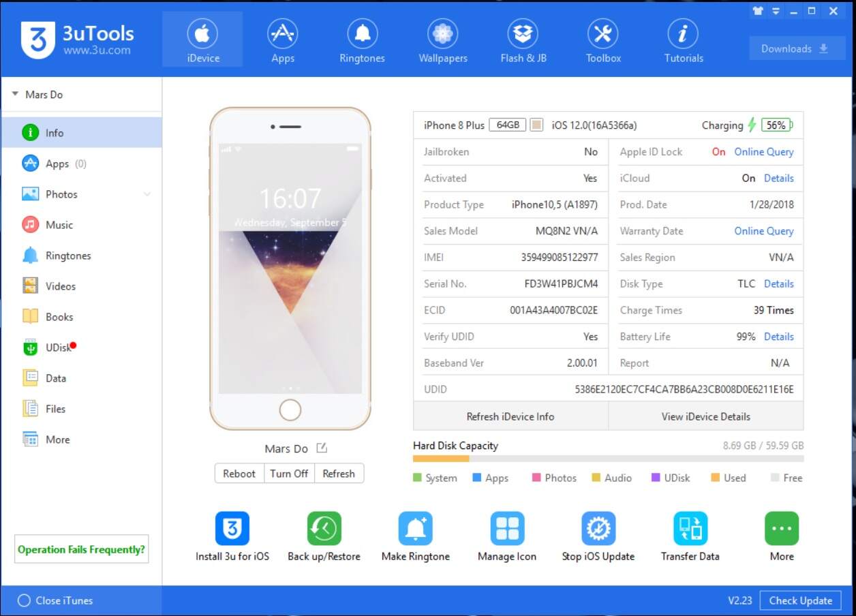Open the Toolbox tab

pyautogui.click(x=603, y=40)
